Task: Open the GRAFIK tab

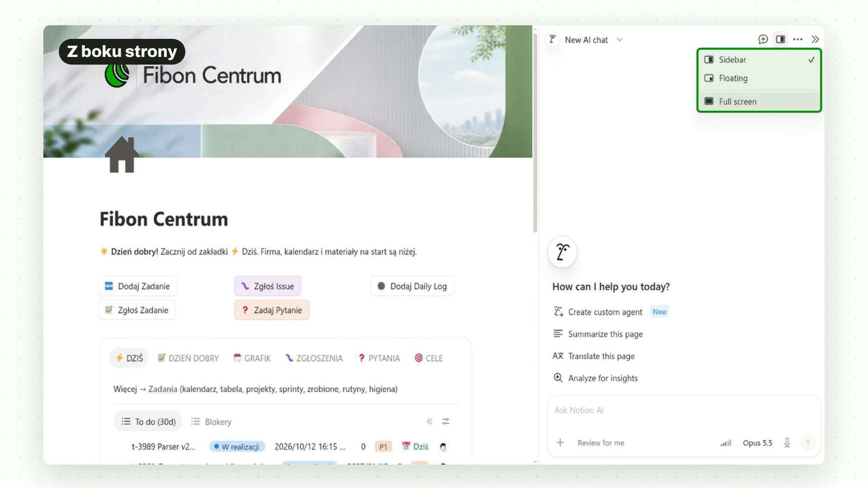Action: [x=252, y=358]
